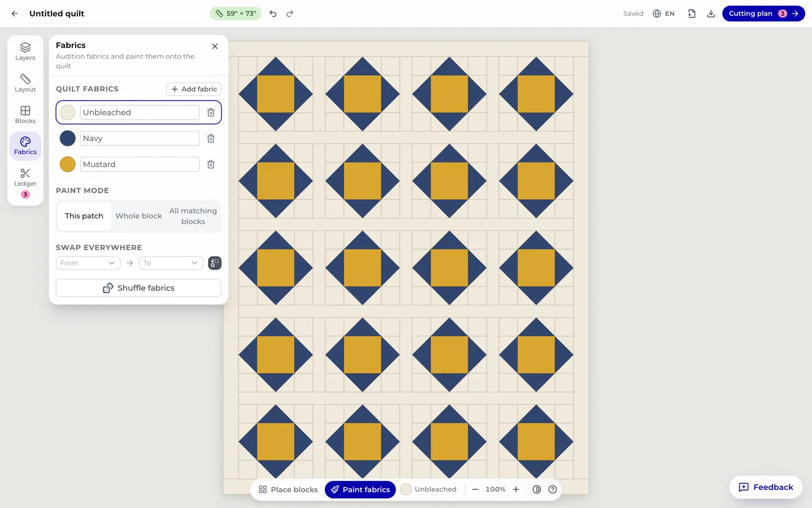Set paint mode to This patch
Viewport: 812px width, 508px height.
tap(84, 216)
